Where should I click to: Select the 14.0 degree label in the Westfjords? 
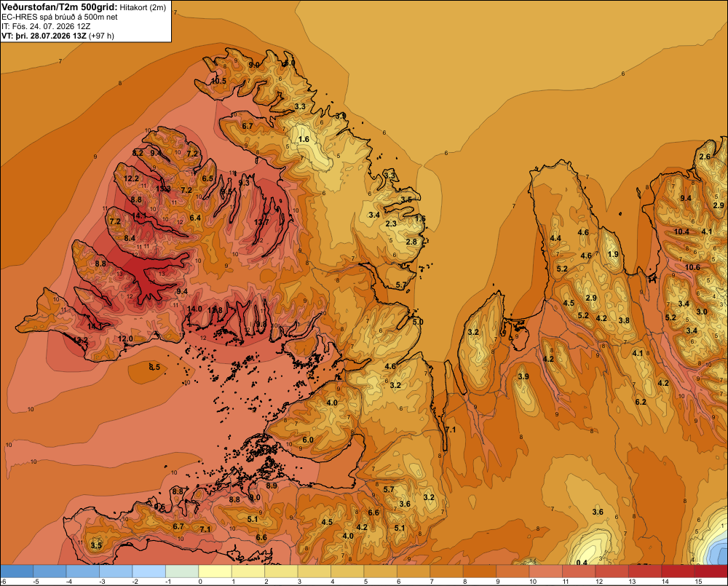[194, 309]
